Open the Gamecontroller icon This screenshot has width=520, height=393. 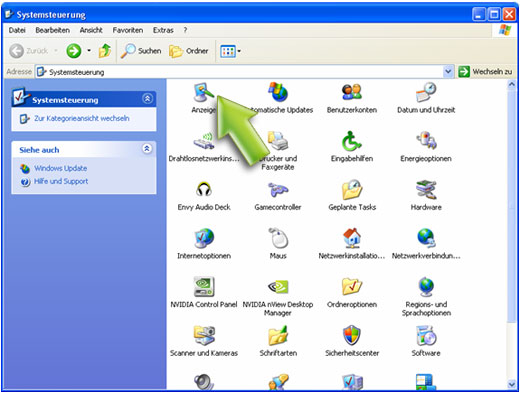click(278, 190)
